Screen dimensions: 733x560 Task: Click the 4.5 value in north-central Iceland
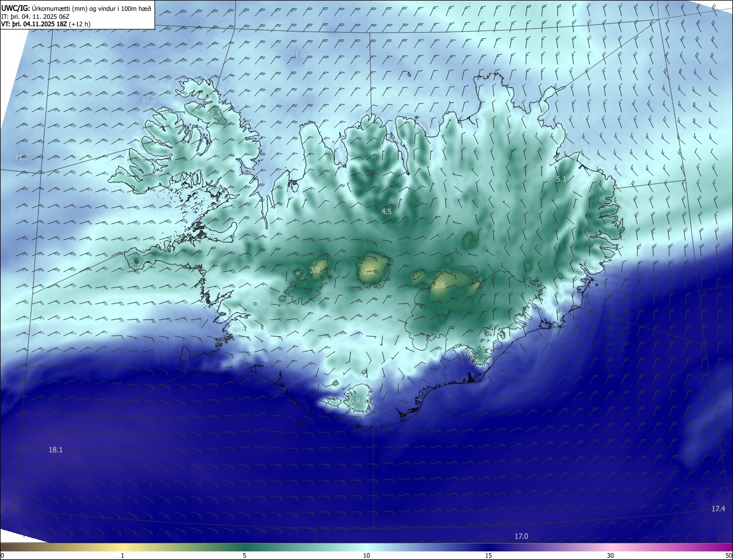[x=387, y=211]
